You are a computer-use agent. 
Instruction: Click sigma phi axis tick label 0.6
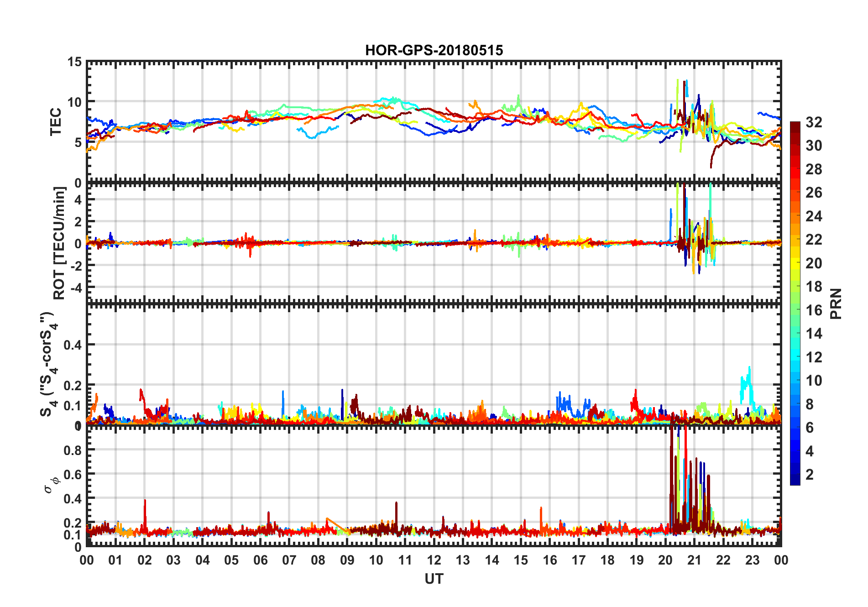73,475
